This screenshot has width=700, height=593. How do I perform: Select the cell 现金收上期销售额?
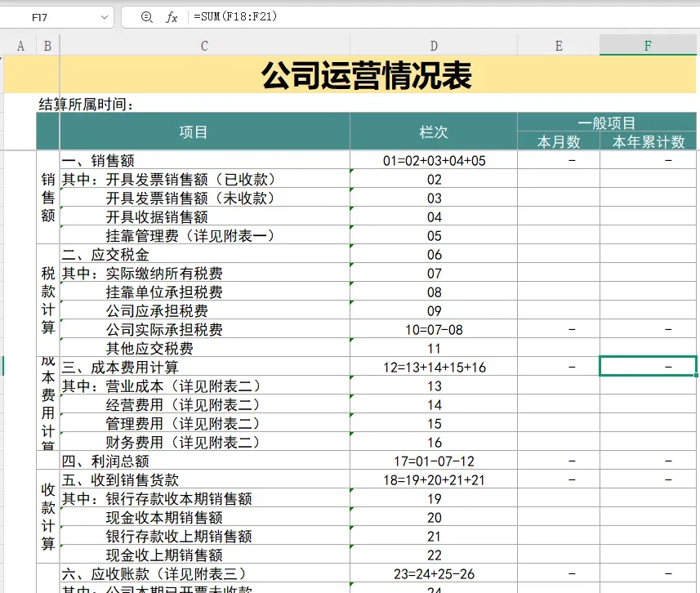pos(205,554)
